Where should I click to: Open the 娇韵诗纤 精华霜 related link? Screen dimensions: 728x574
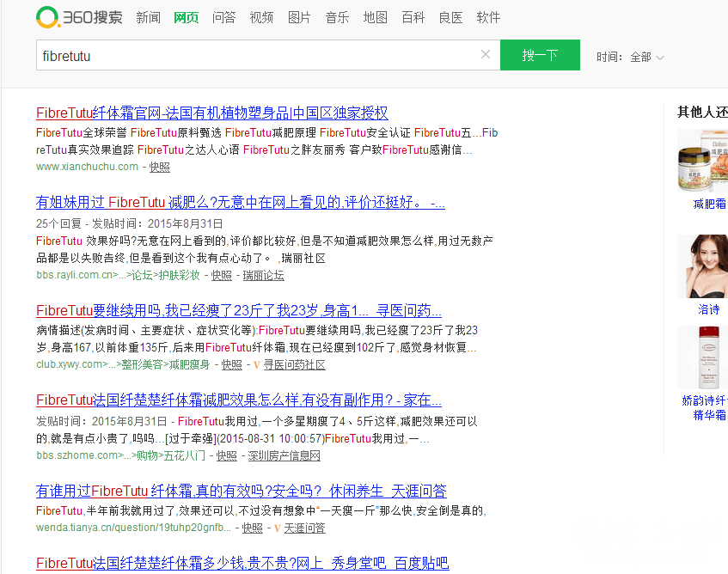[705, 408]
